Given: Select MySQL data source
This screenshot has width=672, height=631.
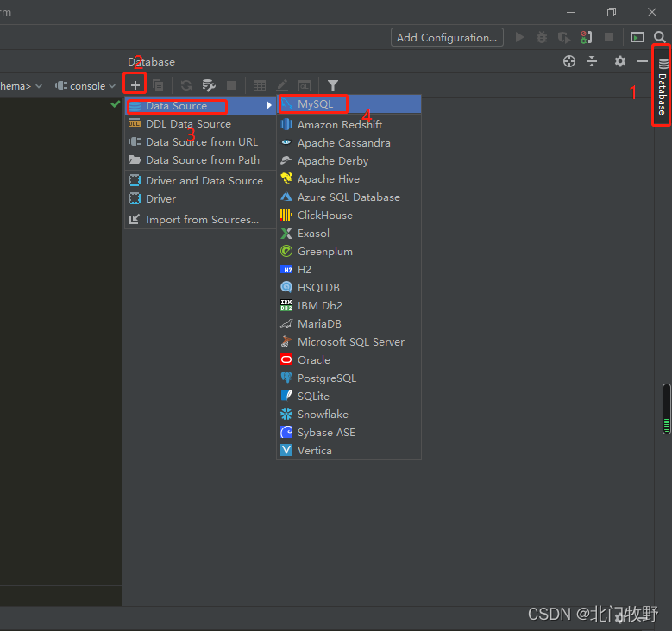Looking at the screenshot, I should point(349,104).
